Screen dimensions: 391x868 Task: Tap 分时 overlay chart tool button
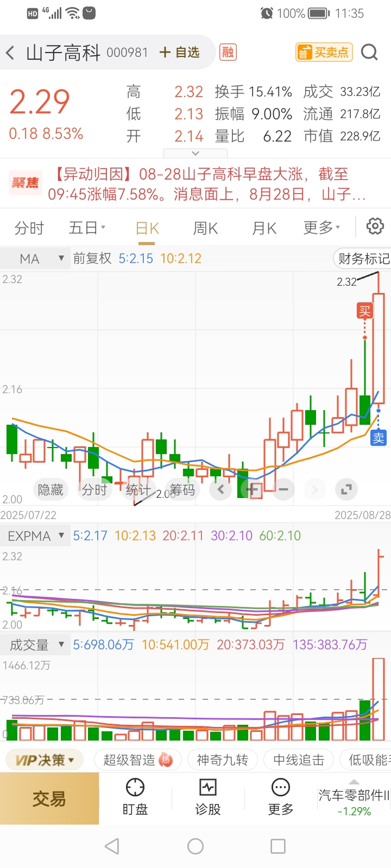(94, 490)
